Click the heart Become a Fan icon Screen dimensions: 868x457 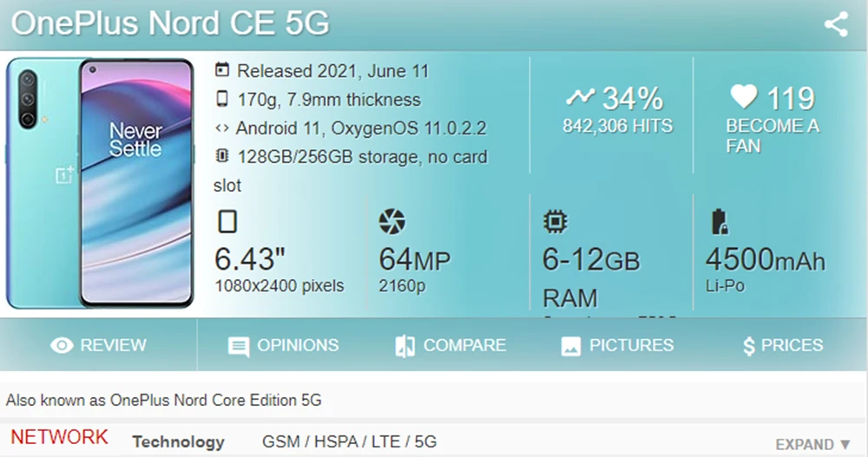pyautogui.click(x=744, y=97)
